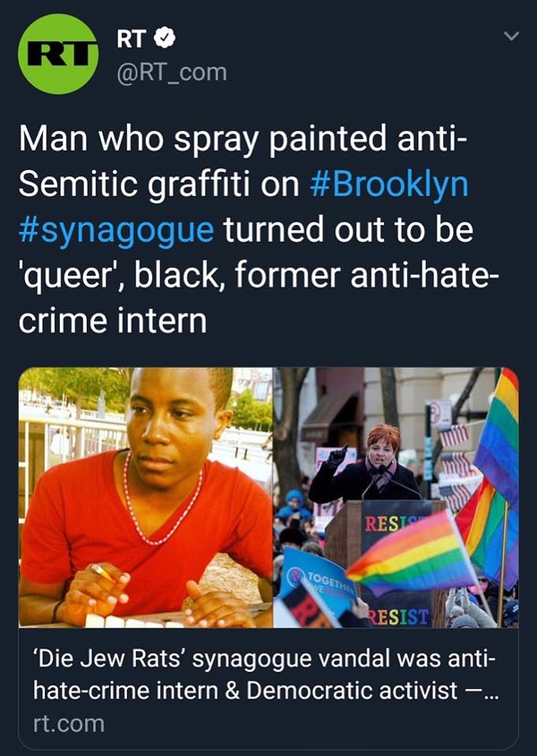
Task: Expand the tweet options chevron menu
Action: coord(511,36)
